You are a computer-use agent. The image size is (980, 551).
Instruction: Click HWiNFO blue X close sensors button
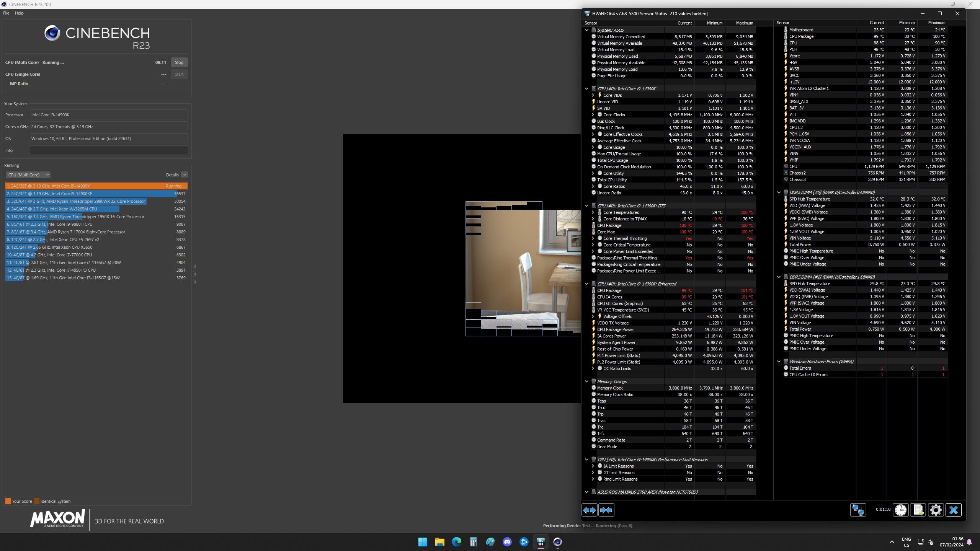[x=954, y=510]
